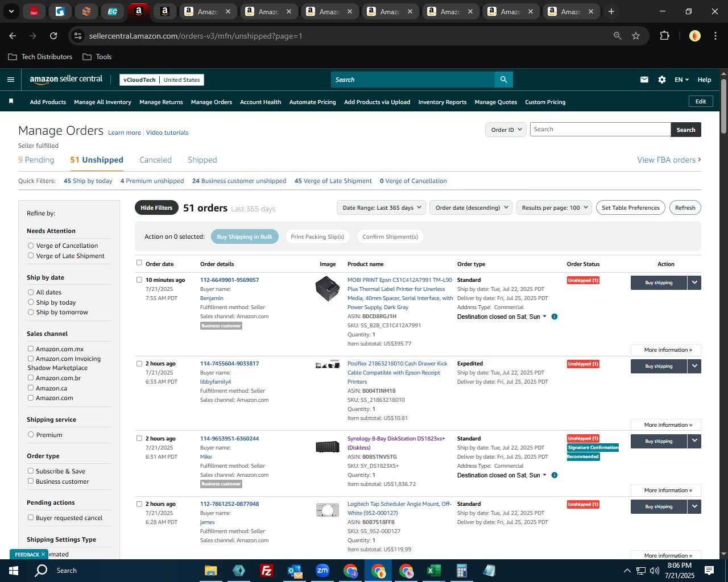Select Ship by today radio option
Image resolution: width=728 pixels, height=582 pixels.
pyautogui.click(x=31, y=302)
